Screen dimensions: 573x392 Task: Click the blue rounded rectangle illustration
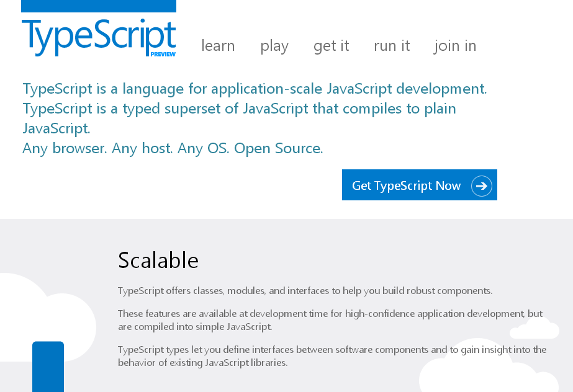pos(48,366)
